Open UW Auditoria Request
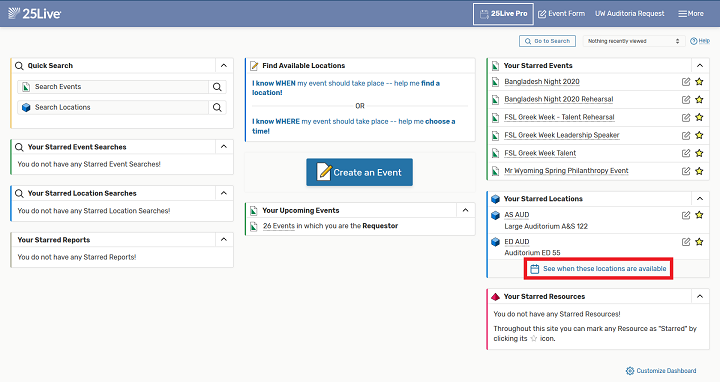This screenshot has height=382, width=720. 630,14
